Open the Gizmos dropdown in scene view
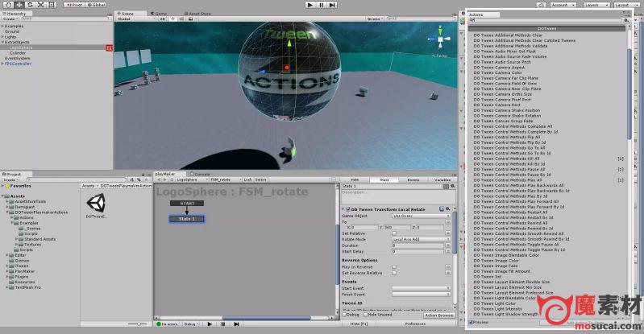This screenshot has height=334, width=644. coord(375,19)
